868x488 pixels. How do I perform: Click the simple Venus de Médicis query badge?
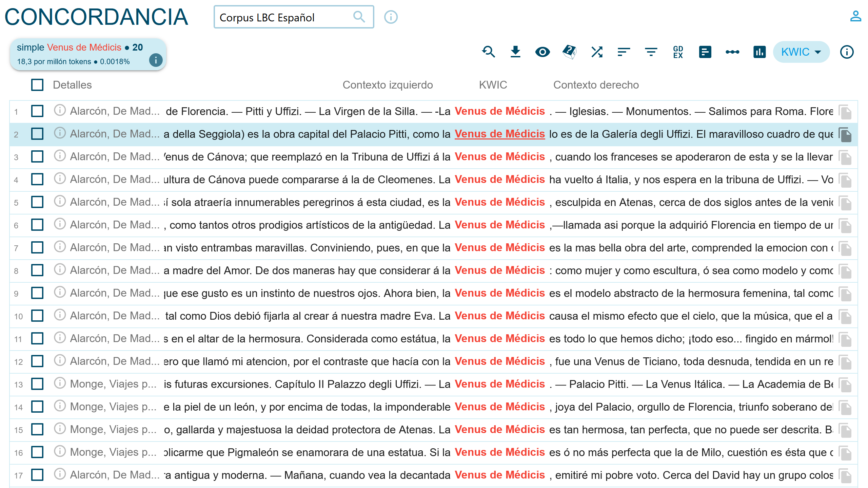click(88, 54)
